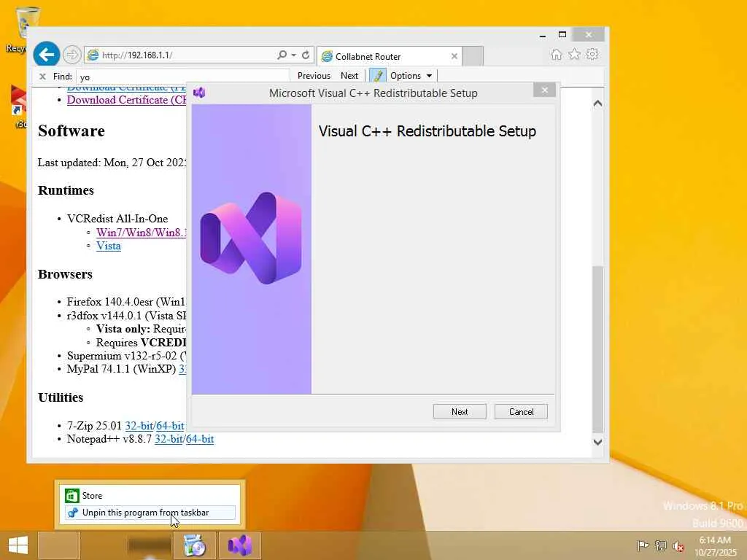Open the 7-Zip 64-bit download link
The width and height of the screenshot is (747, 560).
coord(170,426)
